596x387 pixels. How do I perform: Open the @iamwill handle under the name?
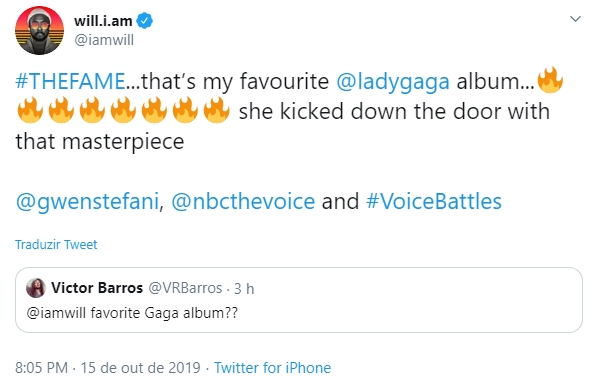point(104,40)
